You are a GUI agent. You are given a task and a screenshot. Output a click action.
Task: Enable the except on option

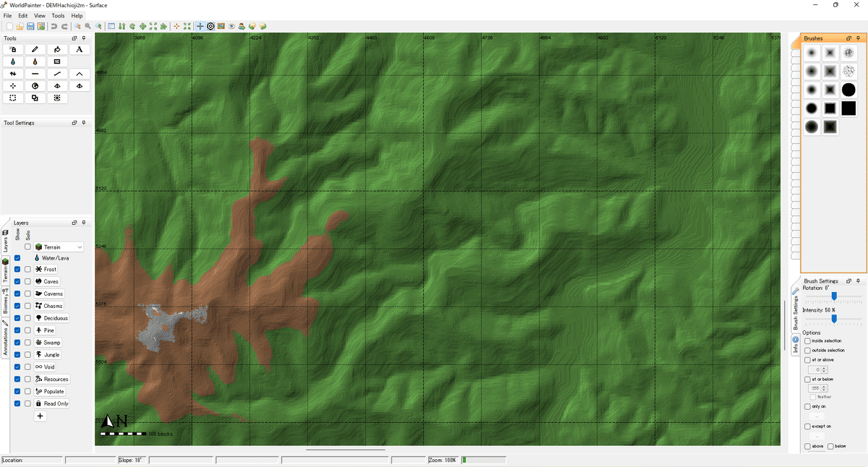808,427
